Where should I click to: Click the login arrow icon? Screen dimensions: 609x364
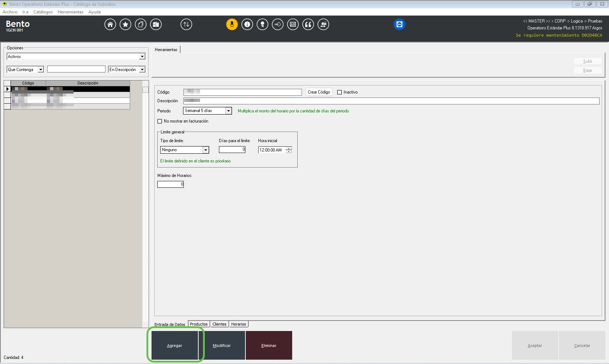tap(278, 24)
